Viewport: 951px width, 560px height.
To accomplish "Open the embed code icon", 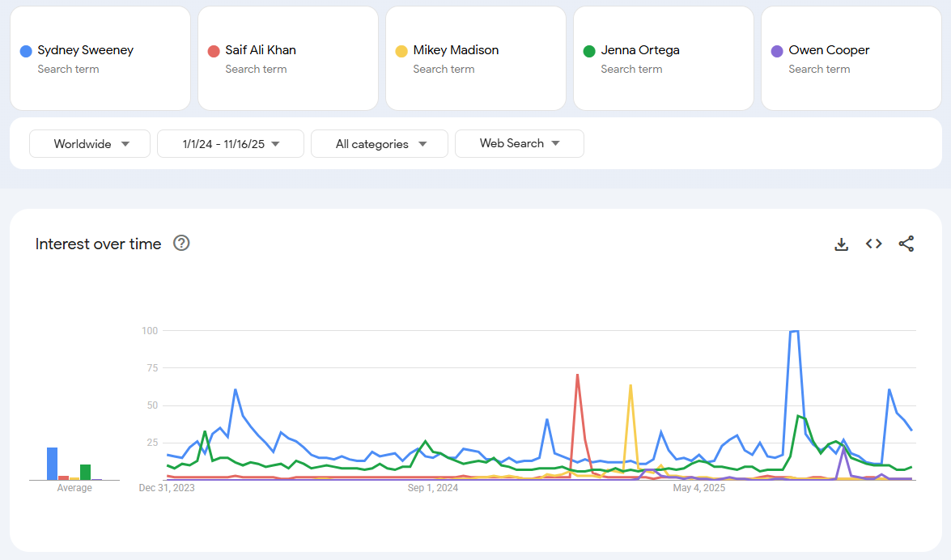I will [873, 244].
